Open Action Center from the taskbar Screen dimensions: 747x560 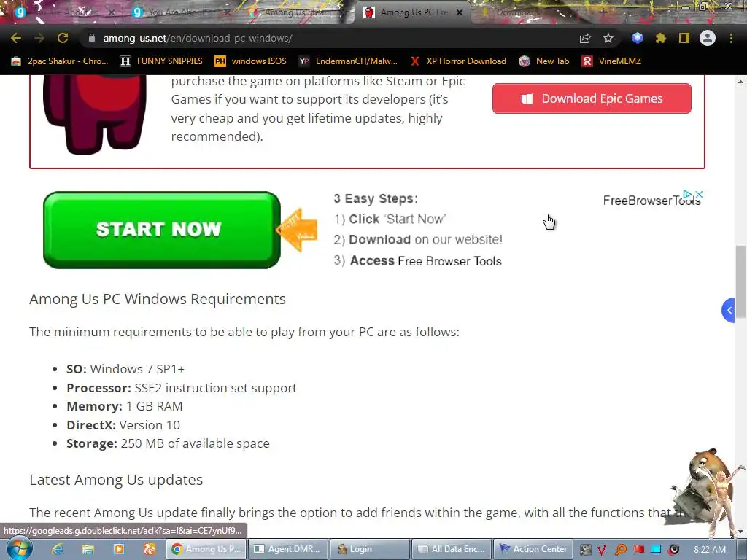533,549
